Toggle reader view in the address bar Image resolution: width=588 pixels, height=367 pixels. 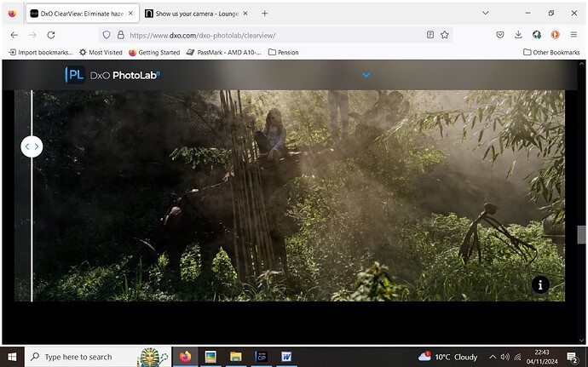(x=429, y=35)
